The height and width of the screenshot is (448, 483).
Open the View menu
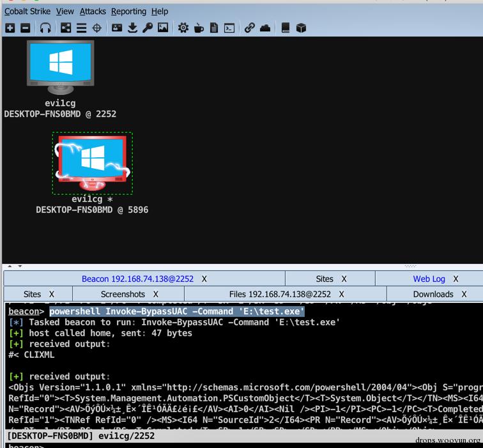65,12
